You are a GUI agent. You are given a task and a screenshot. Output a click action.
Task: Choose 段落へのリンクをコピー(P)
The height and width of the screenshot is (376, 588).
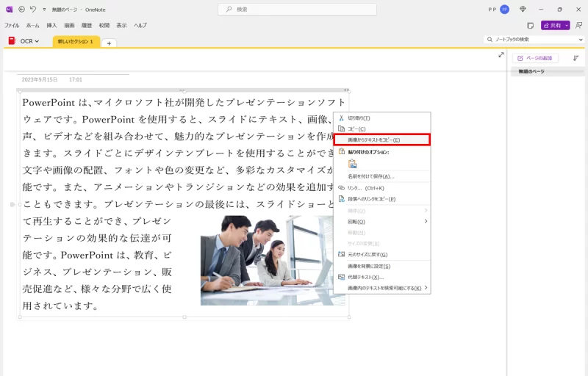[x=381, y=199]
